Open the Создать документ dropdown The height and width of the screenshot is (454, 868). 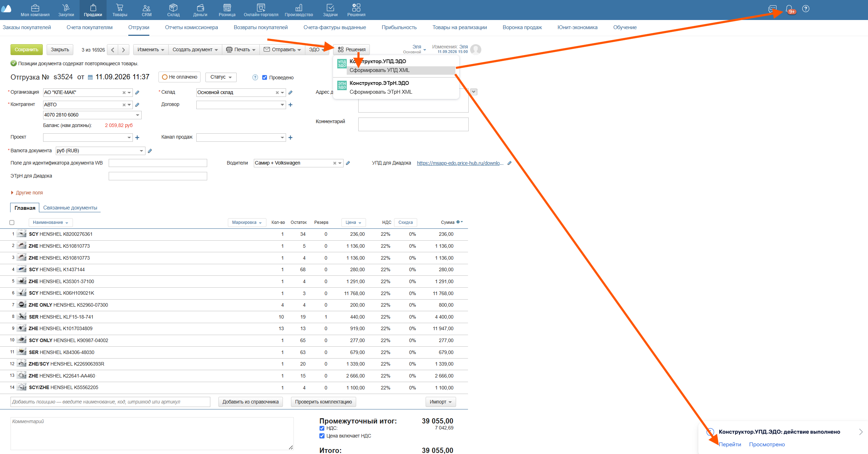[195, 50]
